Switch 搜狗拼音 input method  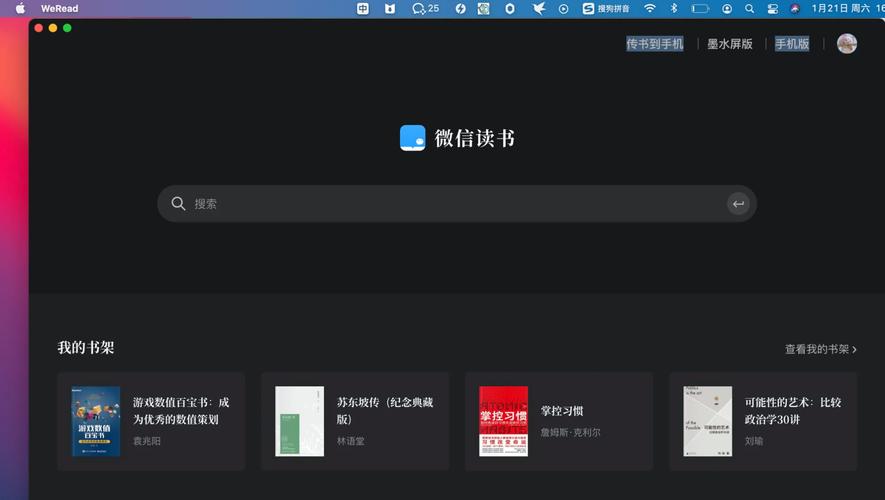606,8
